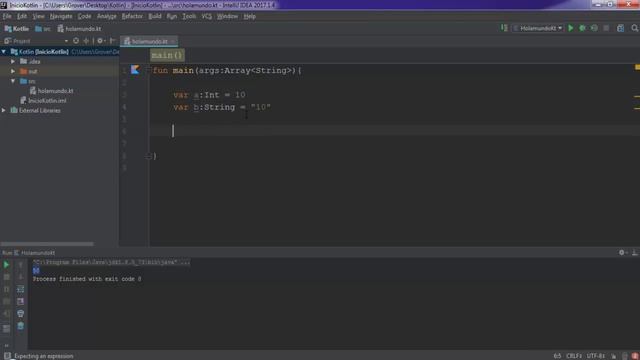The image size is (640, 360).
Task: Hide the Project tool window
Action: [x=113, y=41]
